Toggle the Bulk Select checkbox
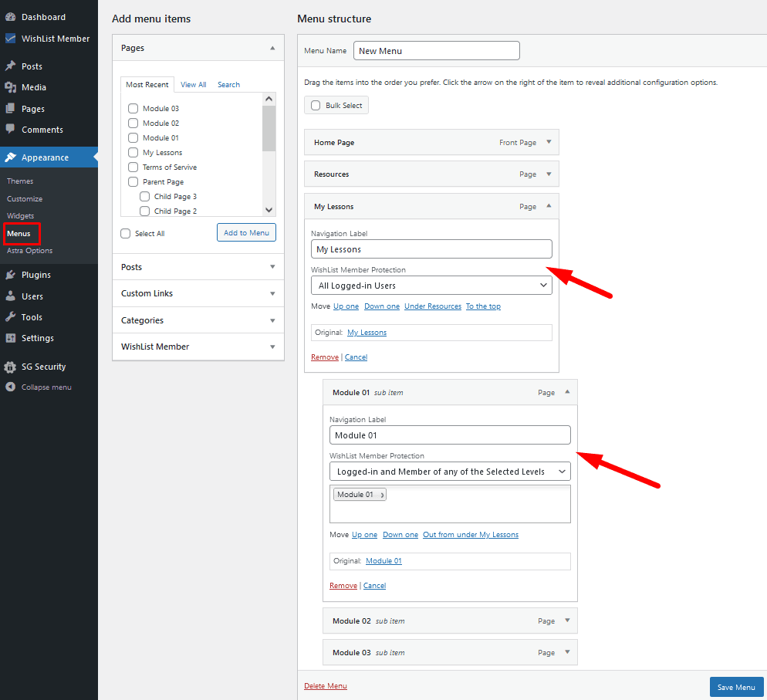Screen dimensions: 767x700 click(316, 105)
